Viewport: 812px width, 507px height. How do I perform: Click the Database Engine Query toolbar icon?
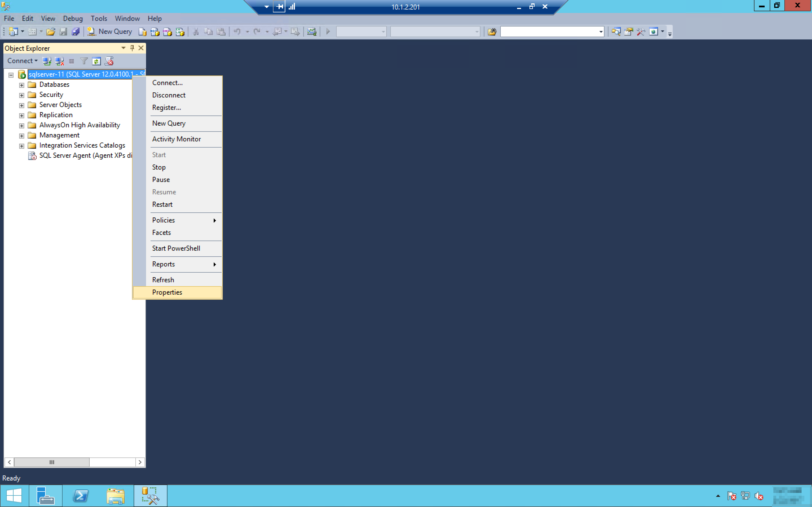coord(142,32)
